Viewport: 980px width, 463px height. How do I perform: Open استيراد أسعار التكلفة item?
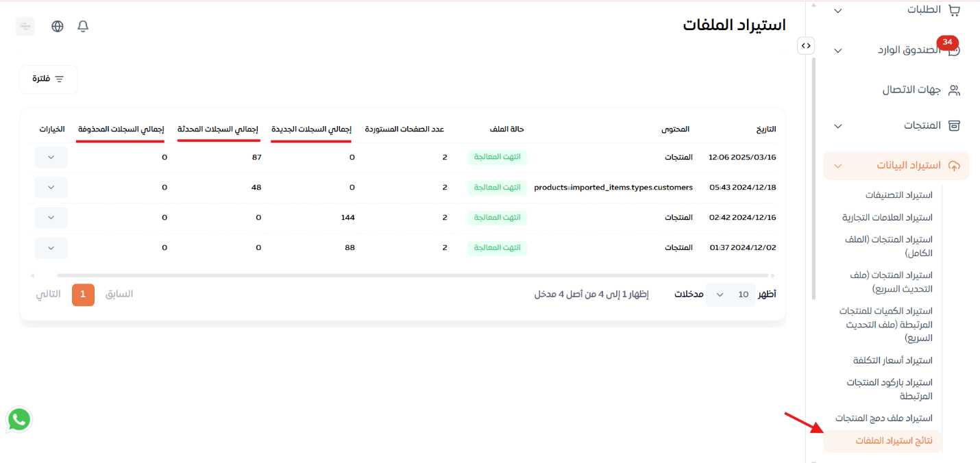[x=893, y=360]
